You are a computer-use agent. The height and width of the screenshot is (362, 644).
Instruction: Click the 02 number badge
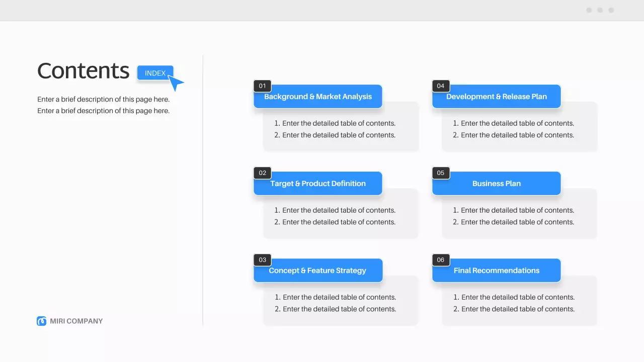coord(262,173)
